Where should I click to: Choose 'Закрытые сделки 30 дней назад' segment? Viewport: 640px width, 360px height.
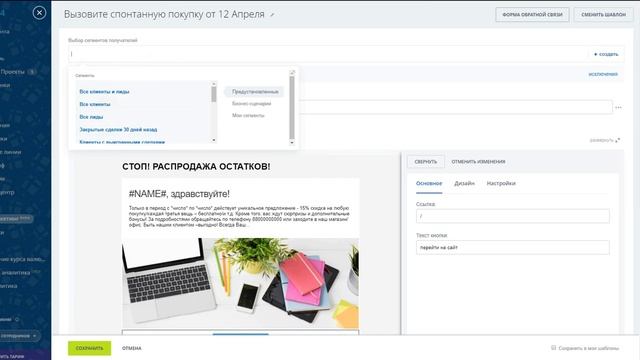click(118, 129)
